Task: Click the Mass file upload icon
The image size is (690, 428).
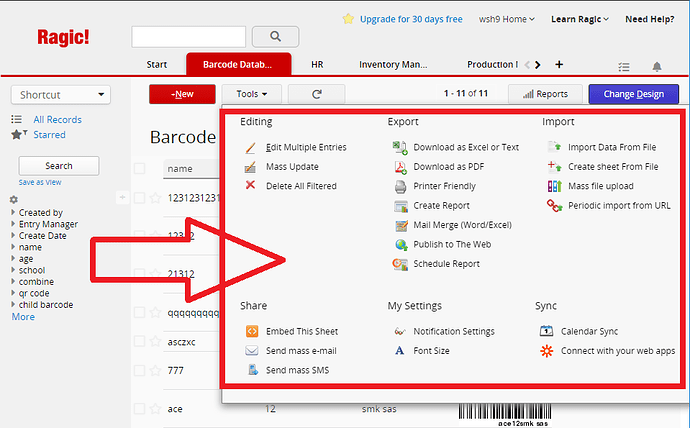Action: (554, 186)
